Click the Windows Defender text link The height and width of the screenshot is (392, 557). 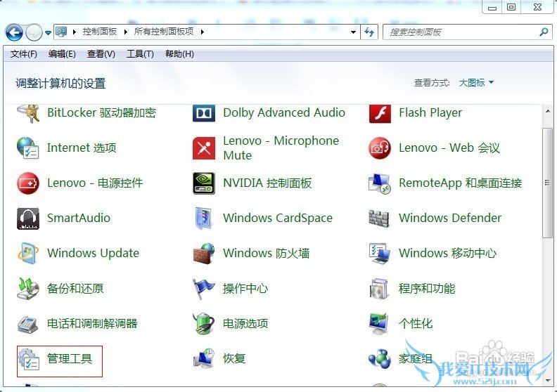coord(450,218)
